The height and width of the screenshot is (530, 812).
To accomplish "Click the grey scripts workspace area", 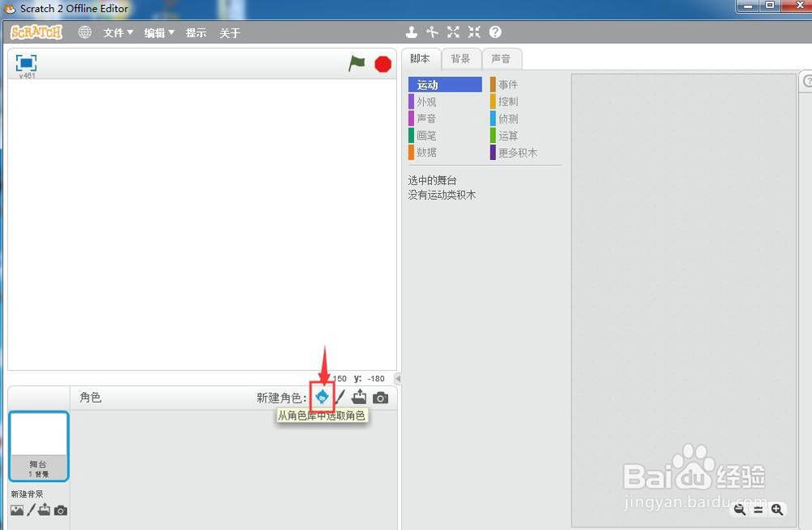I will point(683,300).
